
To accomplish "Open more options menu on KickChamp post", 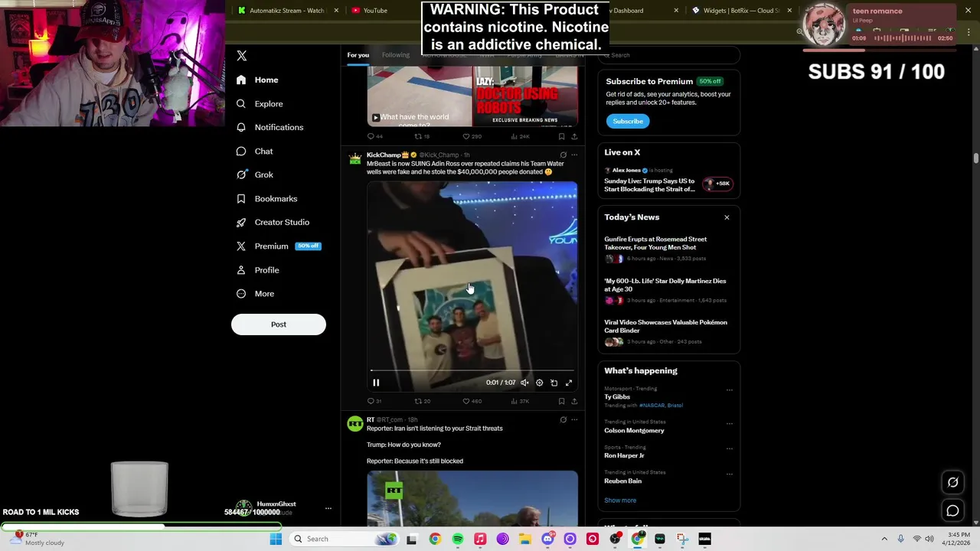I will (x=574, y=155).
